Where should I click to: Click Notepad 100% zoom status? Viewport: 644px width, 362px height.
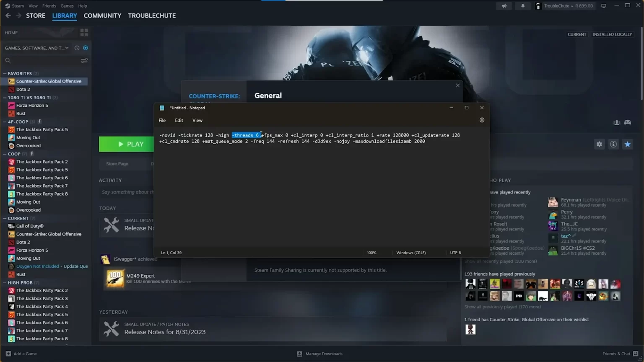(371, 253)
